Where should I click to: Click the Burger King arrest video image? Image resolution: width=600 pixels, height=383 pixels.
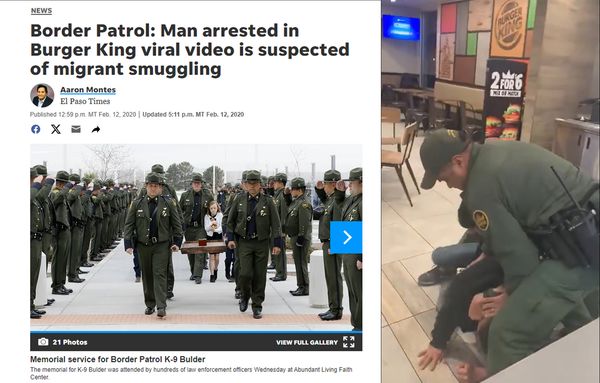(491, 191)
